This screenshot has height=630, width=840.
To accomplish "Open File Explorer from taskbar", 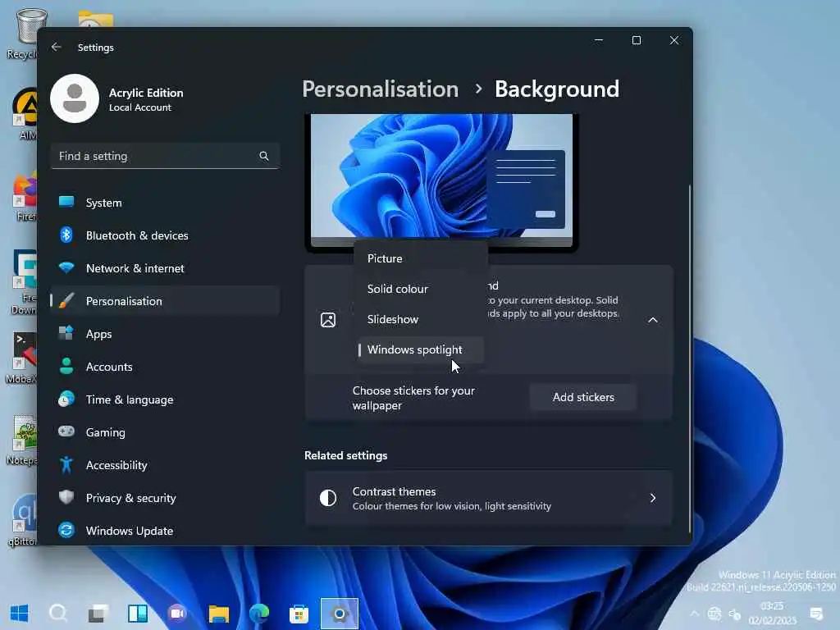I will click(x=218, y=614).
